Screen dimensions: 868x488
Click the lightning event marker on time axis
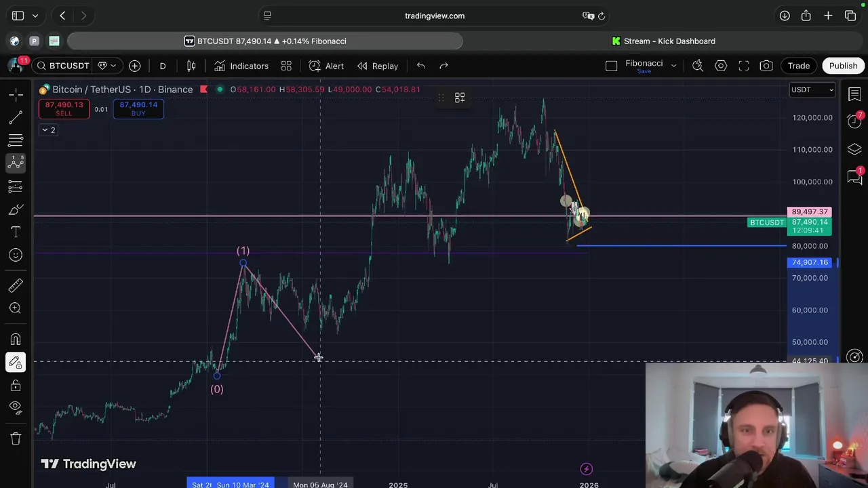click(x=587, y=469)
